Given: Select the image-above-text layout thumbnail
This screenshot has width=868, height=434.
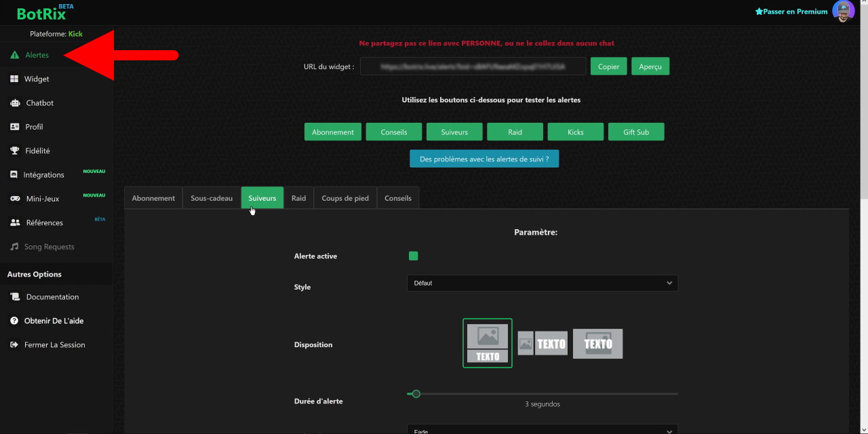Looking at the screenshot, I should pyautogui.click(x=488, y=343).
